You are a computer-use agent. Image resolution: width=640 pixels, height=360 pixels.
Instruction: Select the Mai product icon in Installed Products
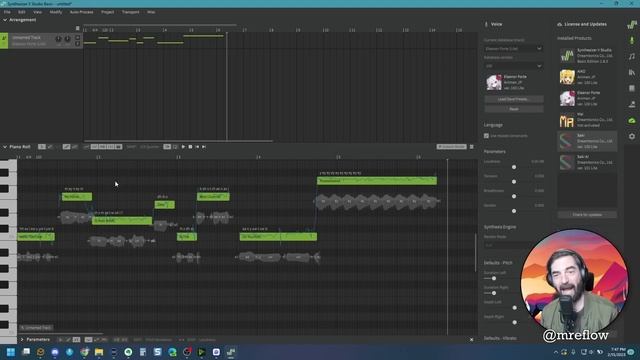(567, 120)
